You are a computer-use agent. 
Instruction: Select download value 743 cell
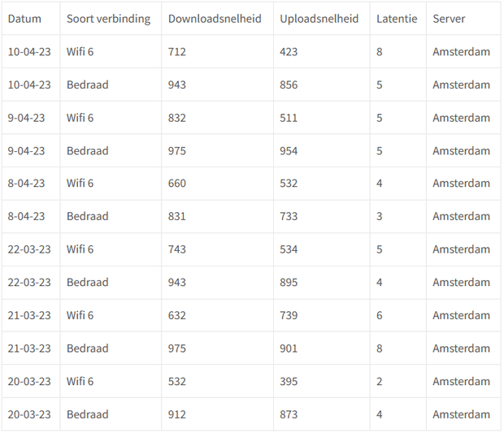[x=217, y=249]
